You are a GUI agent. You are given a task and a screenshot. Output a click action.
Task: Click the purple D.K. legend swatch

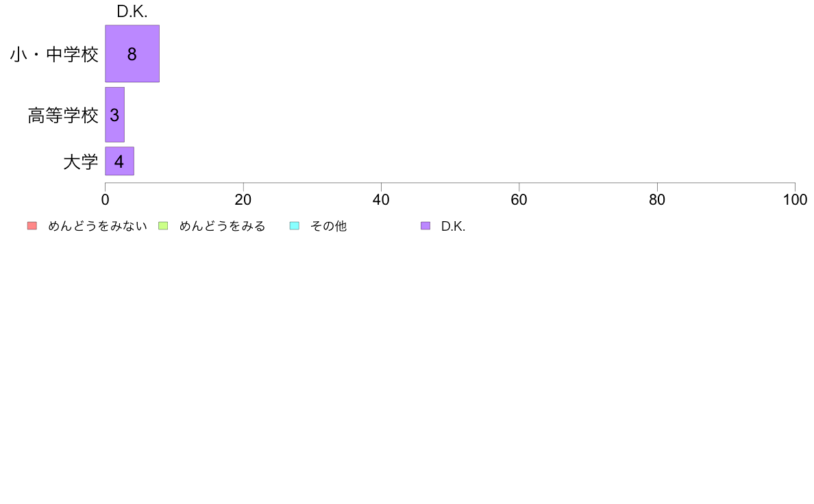pos(425,226)
